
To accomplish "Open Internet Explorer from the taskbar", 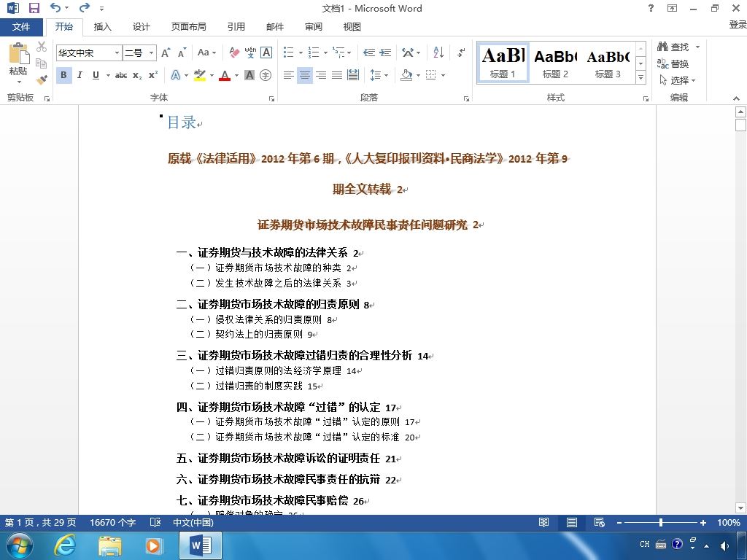I will pyautogui.click(x=64, y=545).
